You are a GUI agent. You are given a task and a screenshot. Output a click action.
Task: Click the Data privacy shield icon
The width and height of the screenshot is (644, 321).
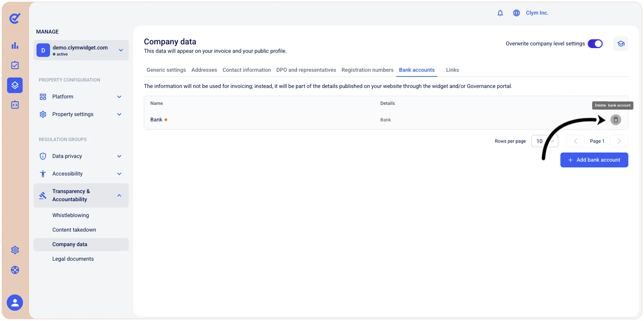point(43,156)
